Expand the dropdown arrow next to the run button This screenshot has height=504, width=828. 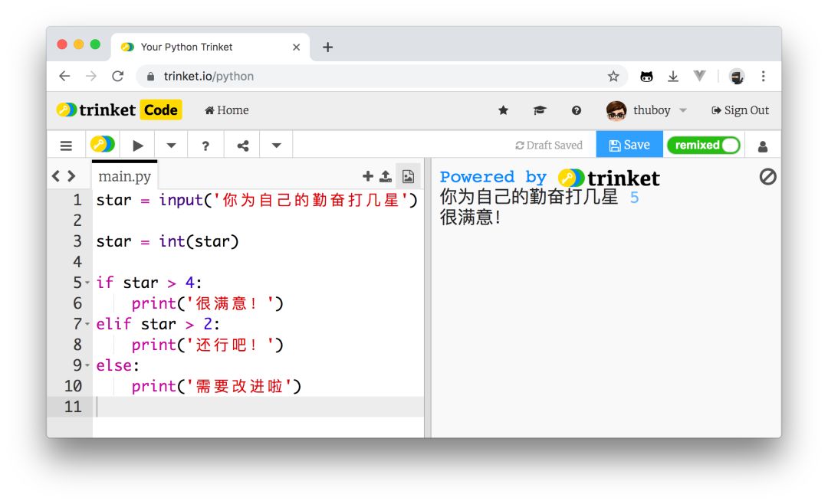172,146
